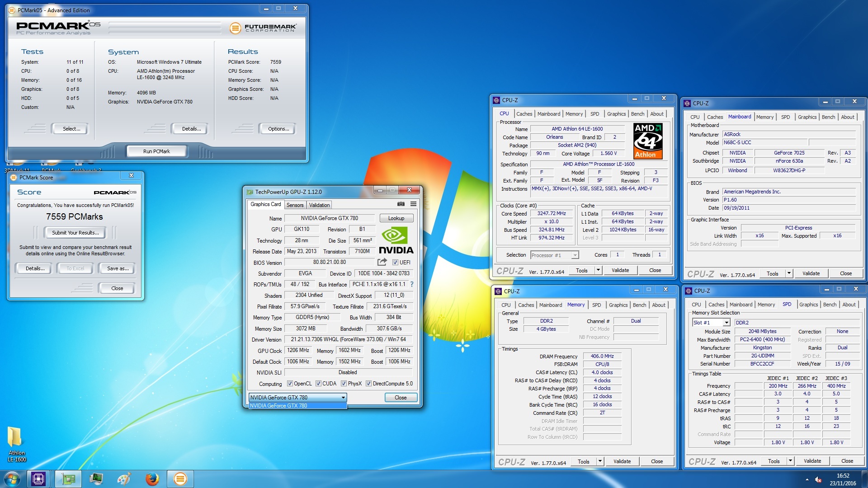The width and height of the screenshot is (868, 488).
Task: Click the muted speaker tray icon
Action: pyautogui.click(x=818, y=479)
